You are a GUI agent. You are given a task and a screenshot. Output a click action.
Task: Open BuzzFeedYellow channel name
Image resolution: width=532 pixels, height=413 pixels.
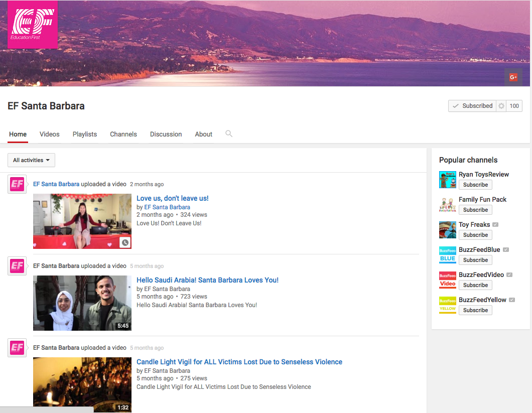482,300
